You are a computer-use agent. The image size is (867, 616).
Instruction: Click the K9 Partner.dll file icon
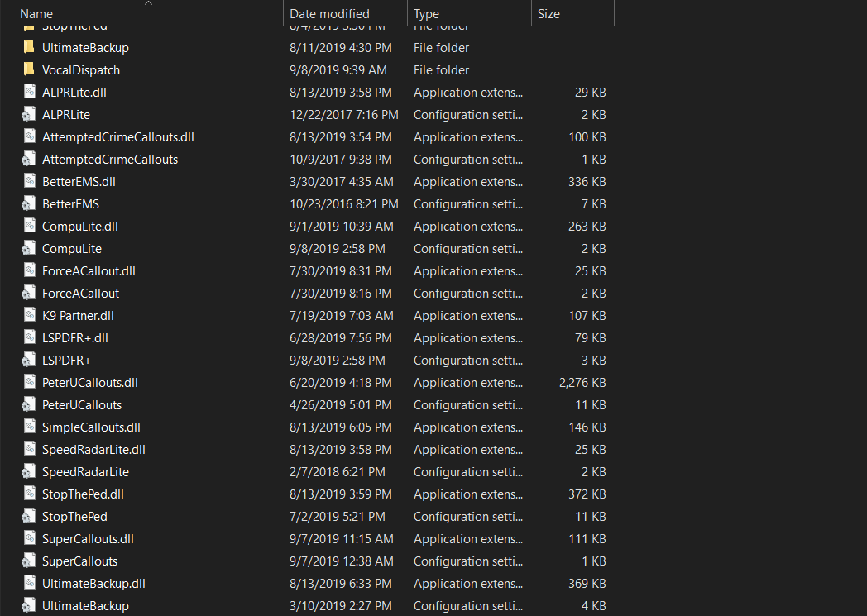coord(29,316)
